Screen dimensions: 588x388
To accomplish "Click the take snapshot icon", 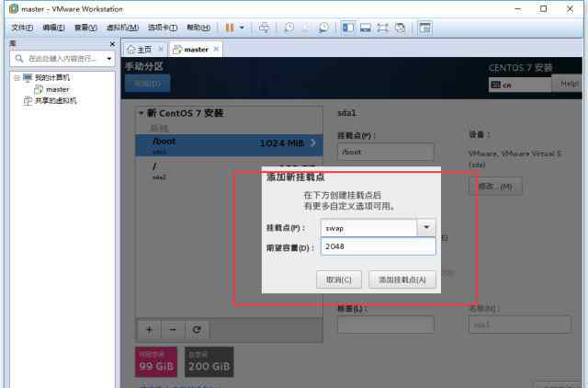I will (288, 28).
